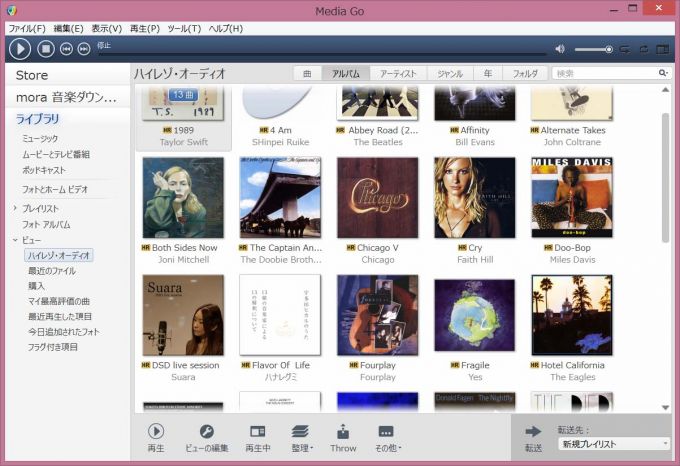Select 最近のファイル view
Image resolution: width=680 pixels, height=466 pixels.
point(52,271)
